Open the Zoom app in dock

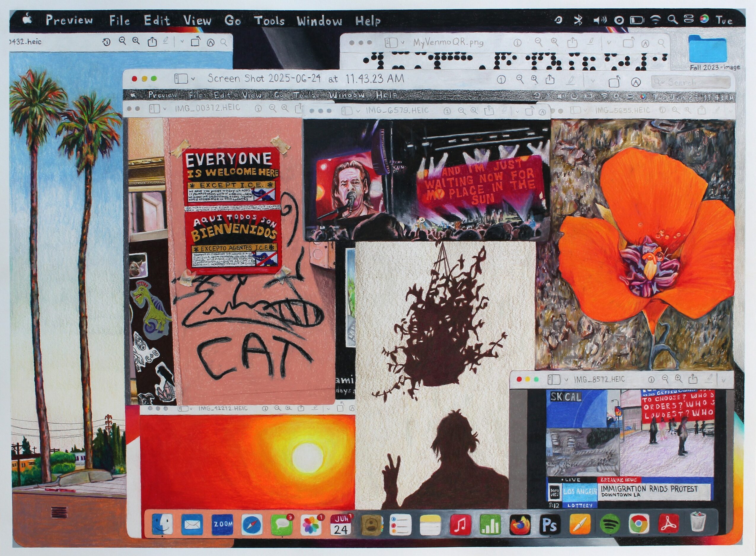click(x=222, y=524)
